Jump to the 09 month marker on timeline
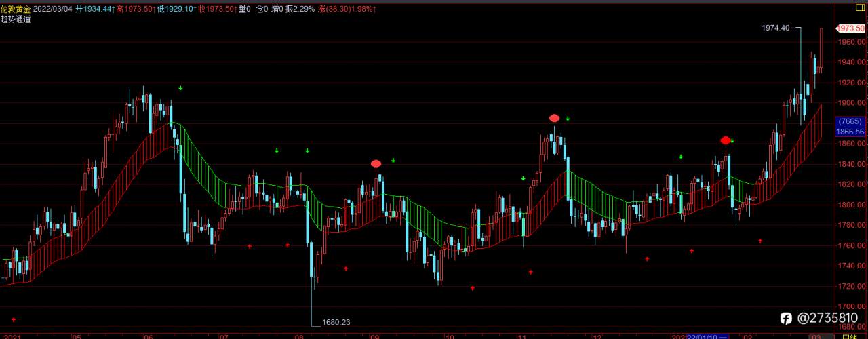Image resolution: width=868 pixels, height=339 pixels. pos(374,336)
